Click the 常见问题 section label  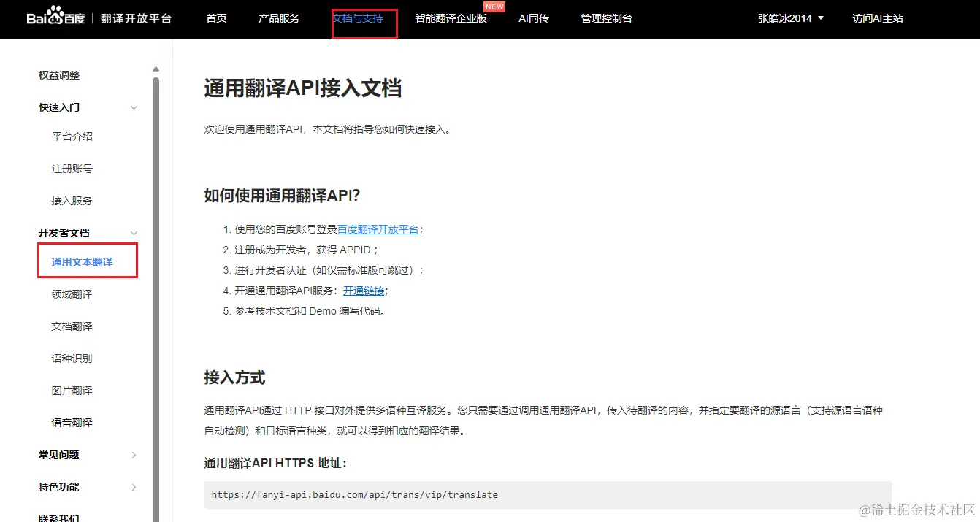59,455
